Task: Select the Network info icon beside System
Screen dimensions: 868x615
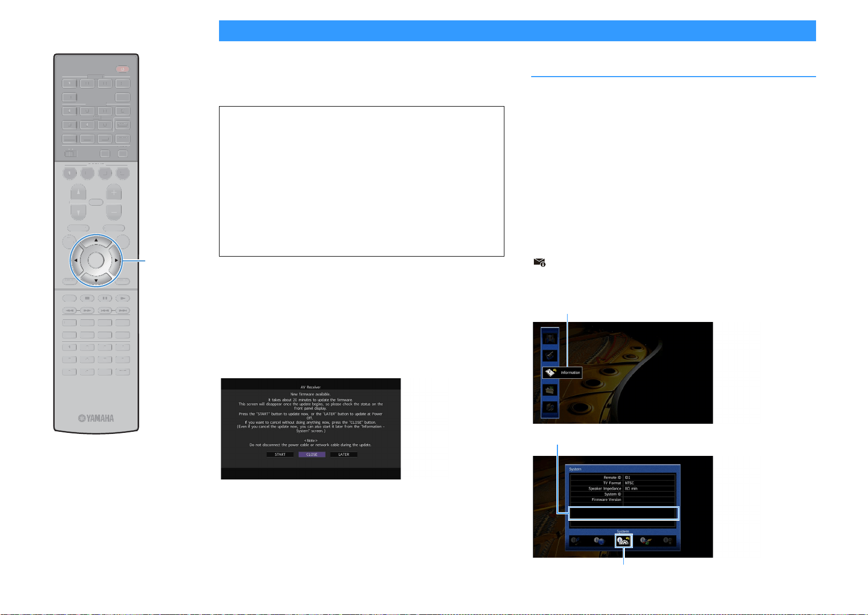Action: [x=599, y=541]
